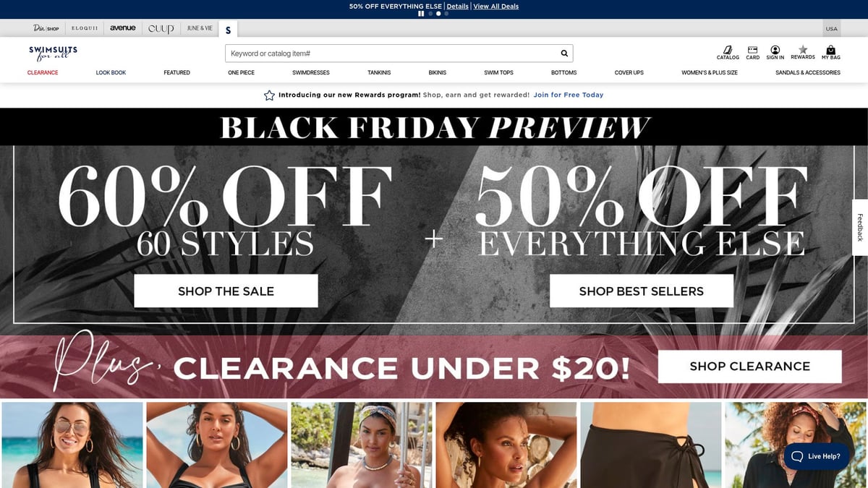Click the search magnifier icon

(564, 53)
